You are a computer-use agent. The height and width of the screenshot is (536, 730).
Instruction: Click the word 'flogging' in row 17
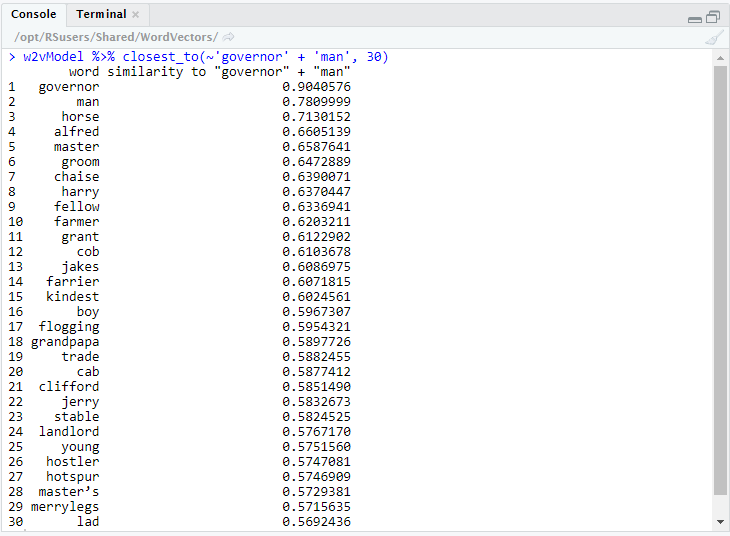point(69,327)
